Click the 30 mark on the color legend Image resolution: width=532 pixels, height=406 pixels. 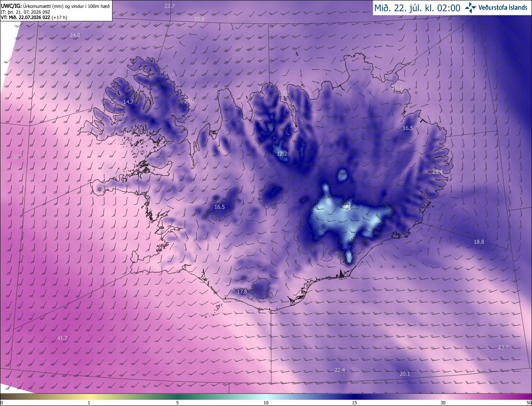[443, 403]
